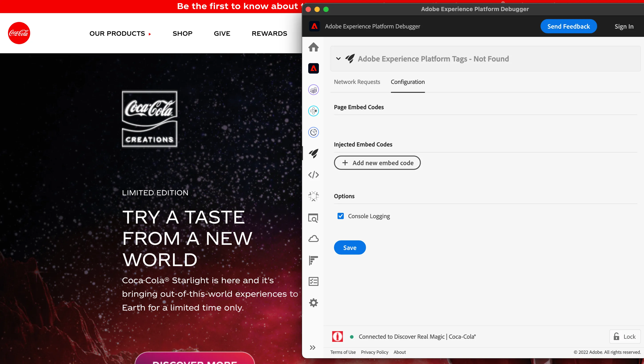Open the About link in footer

[x=400, y=352]
